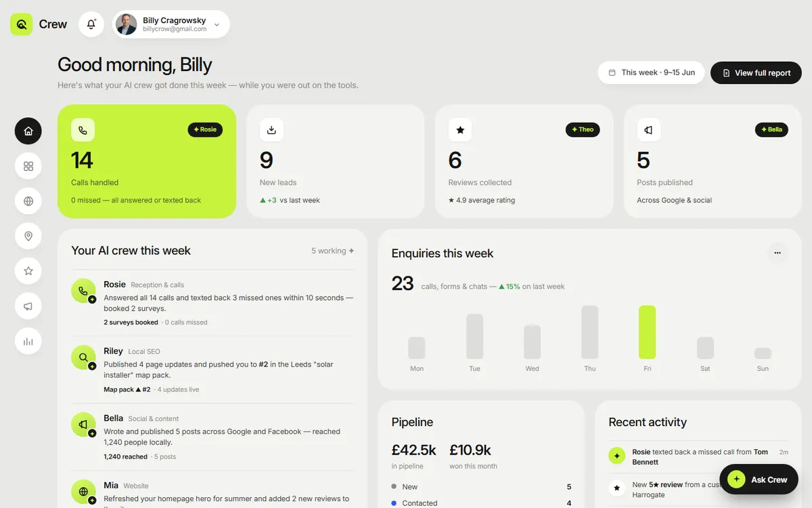The width and height of the screenshot is (812, 508).
Task: Click the star reviews sidebar icon
Action: [x=28, y=271]
